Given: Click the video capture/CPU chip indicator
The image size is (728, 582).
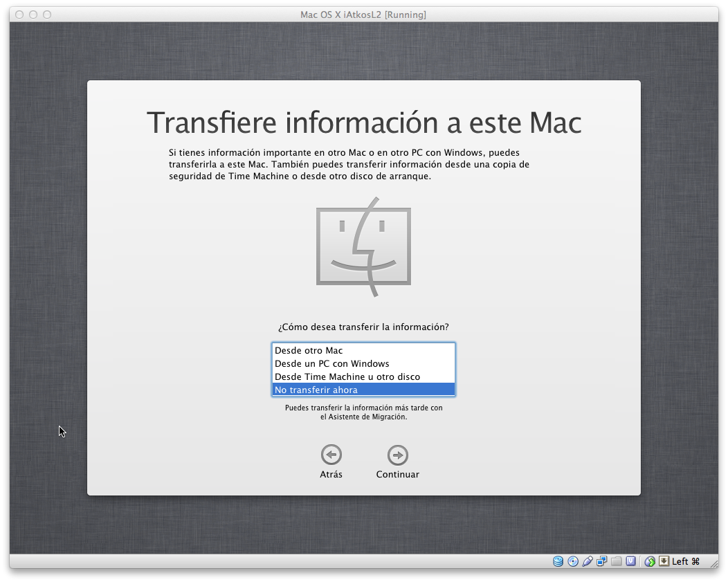Looking at the screenshot, I should [x=630, y=561].
